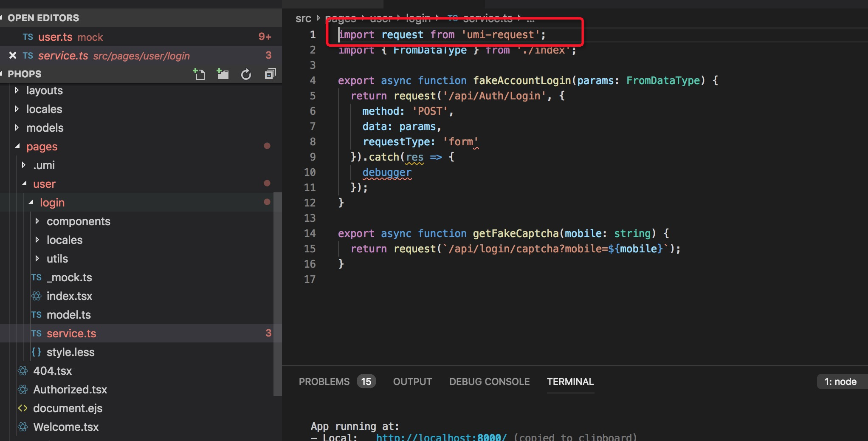Click 'getFakeCaptcha' function name on line 14
The height and width of the screenshot is (441, 868).
coord(516,233)
